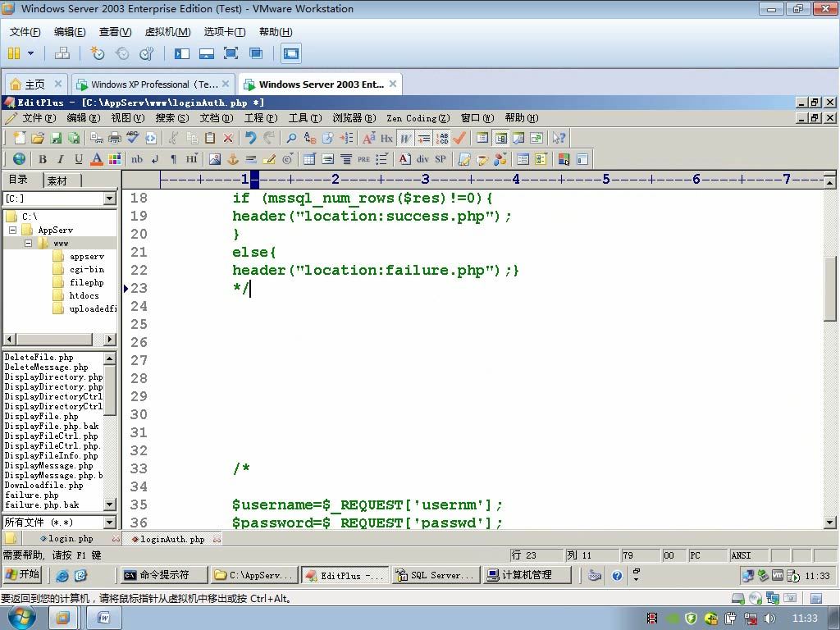
Task: Open the [C:] drive dropdown
Action: pyautogui.click(x=109, y=199)
